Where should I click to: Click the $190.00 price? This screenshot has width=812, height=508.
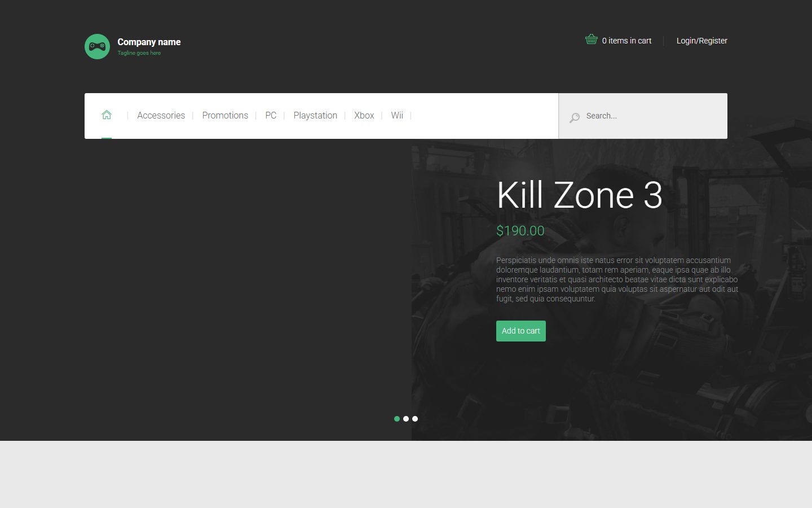520,231
